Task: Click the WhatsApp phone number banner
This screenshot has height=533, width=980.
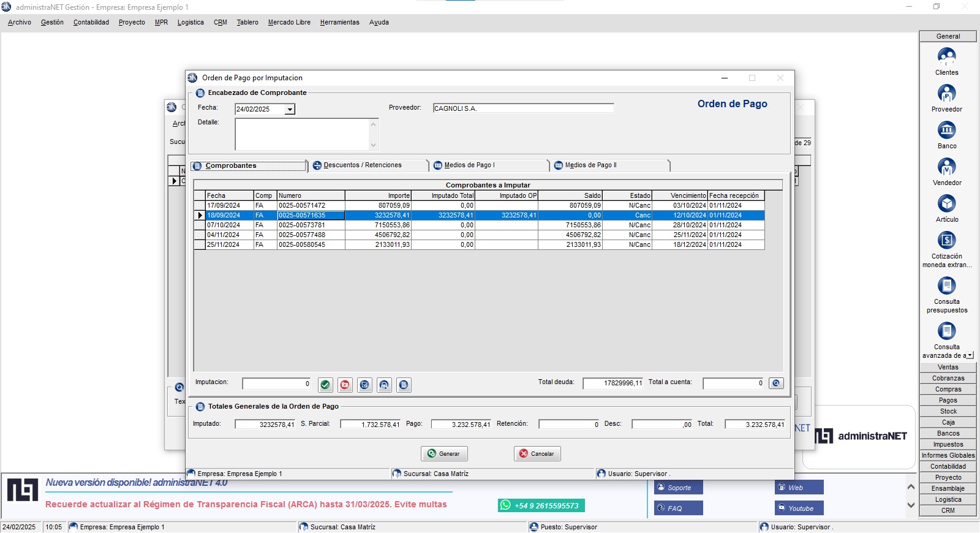Action: click(541, 505)
